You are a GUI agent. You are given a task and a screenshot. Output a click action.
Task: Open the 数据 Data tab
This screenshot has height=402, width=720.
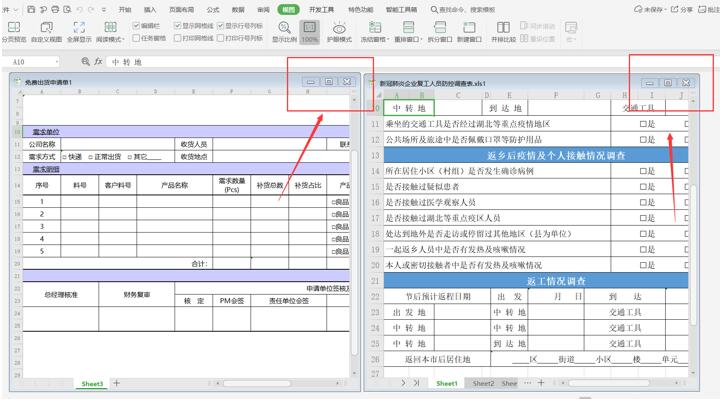[x=238, y=9]
